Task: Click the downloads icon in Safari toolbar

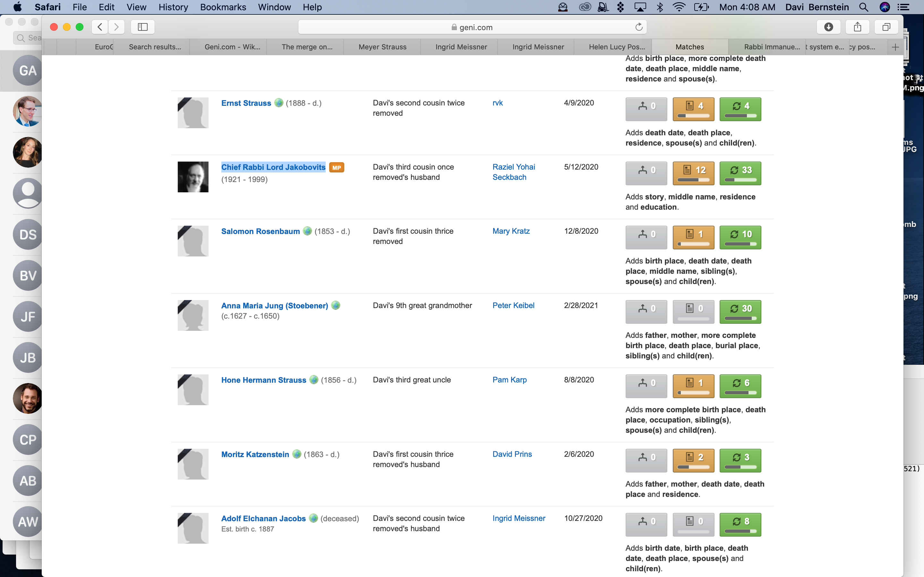Action: tap(828, 27)
